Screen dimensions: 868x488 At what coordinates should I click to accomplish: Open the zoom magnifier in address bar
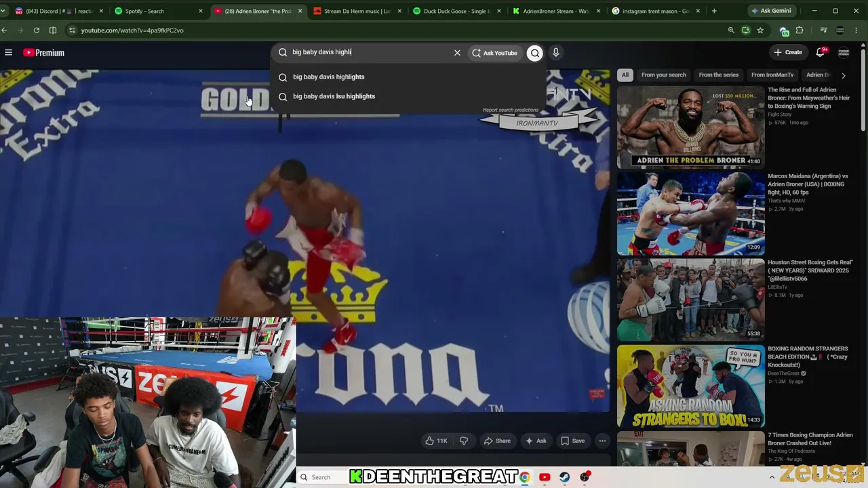[731, 30]
